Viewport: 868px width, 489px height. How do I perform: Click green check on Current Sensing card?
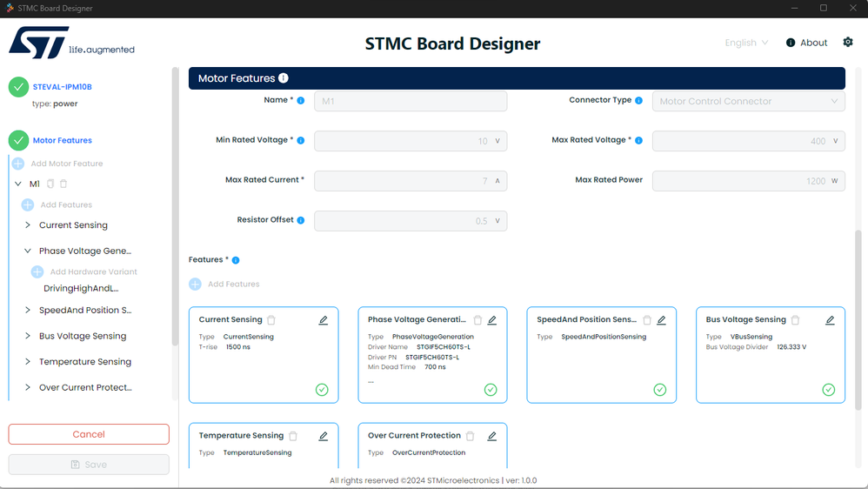pos(322,390)
